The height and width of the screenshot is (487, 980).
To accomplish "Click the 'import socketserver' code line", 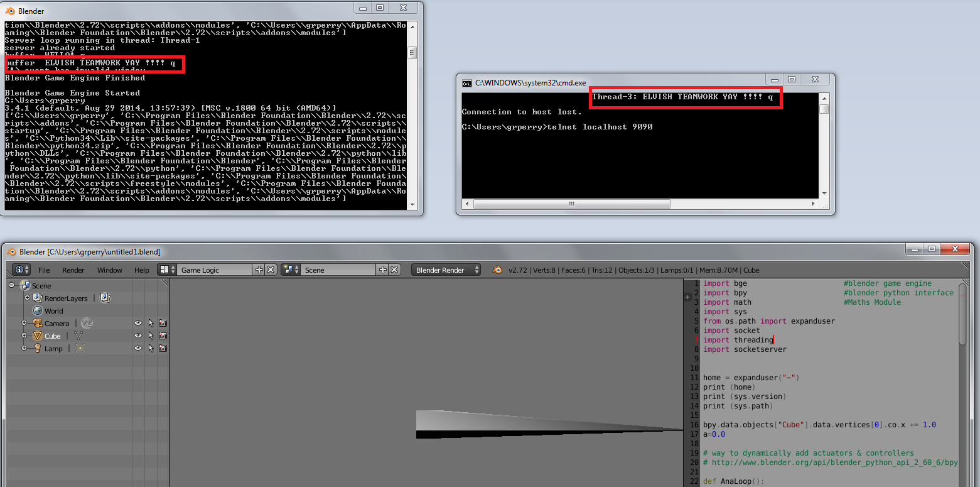I will (745, 349).
